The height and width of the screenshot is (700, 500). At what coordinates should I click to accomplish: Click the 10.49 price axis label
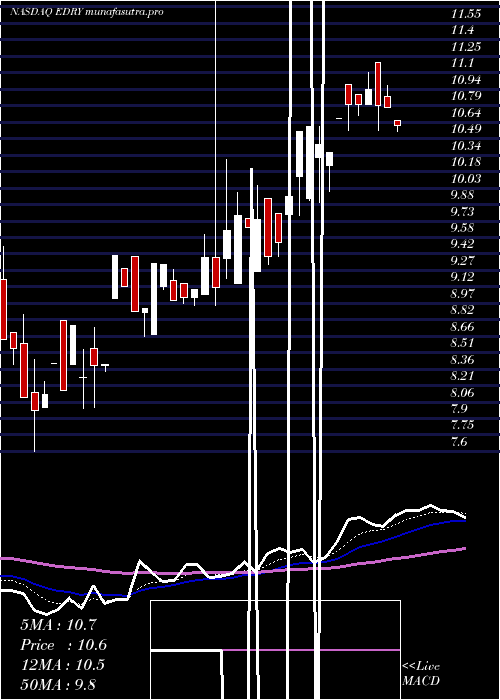(x=465, y=129)
